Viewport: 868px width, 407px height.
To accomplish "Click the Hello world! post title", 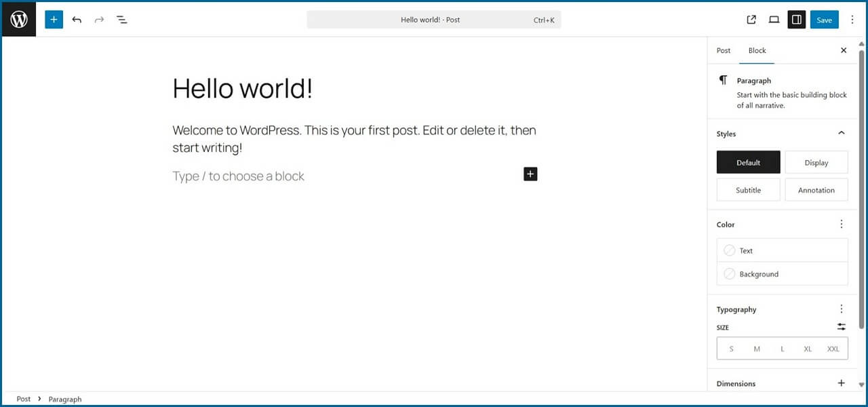I will [x=243, y=89].
